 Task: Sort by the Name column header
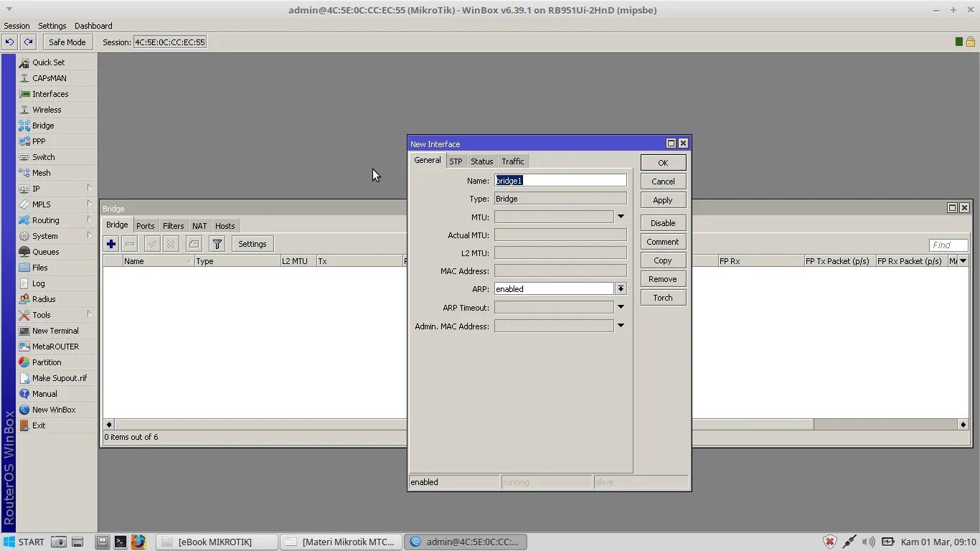click(x=158, y=261)
